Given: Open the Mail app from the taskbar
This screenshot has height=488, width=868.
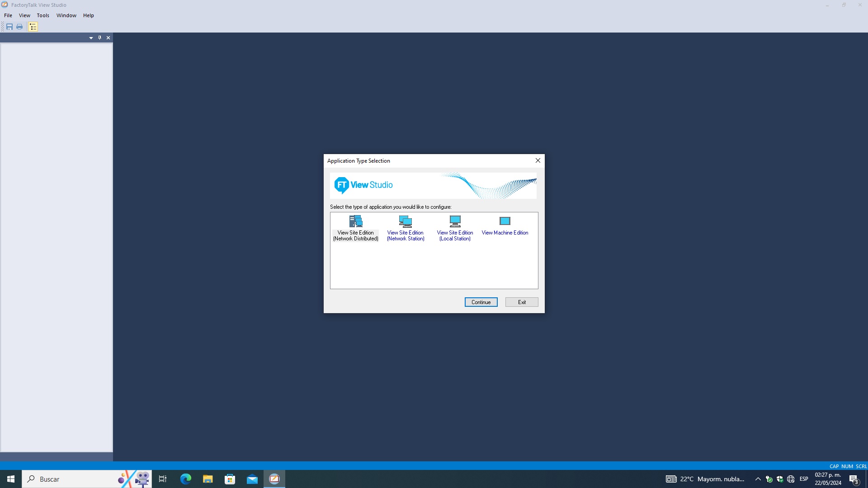Looking at the screenshot, I should click(252, 479).
